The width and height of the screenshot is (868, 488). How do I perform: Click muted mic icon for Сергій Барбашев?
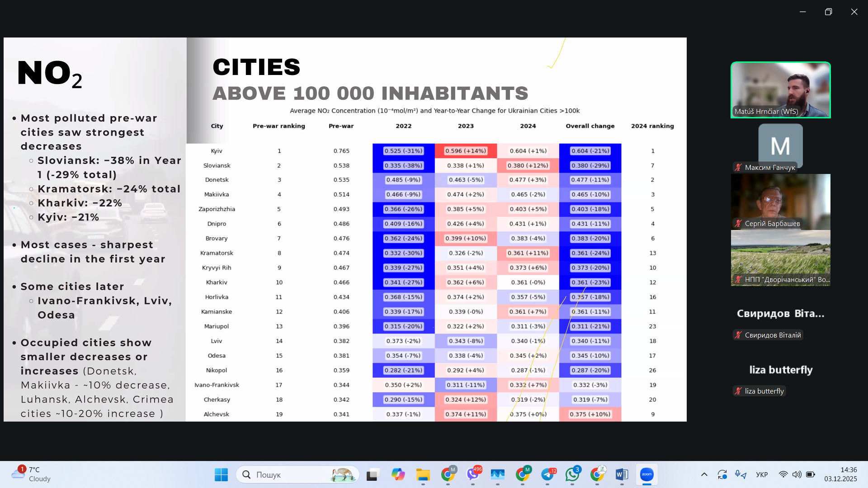coord(738,223)
